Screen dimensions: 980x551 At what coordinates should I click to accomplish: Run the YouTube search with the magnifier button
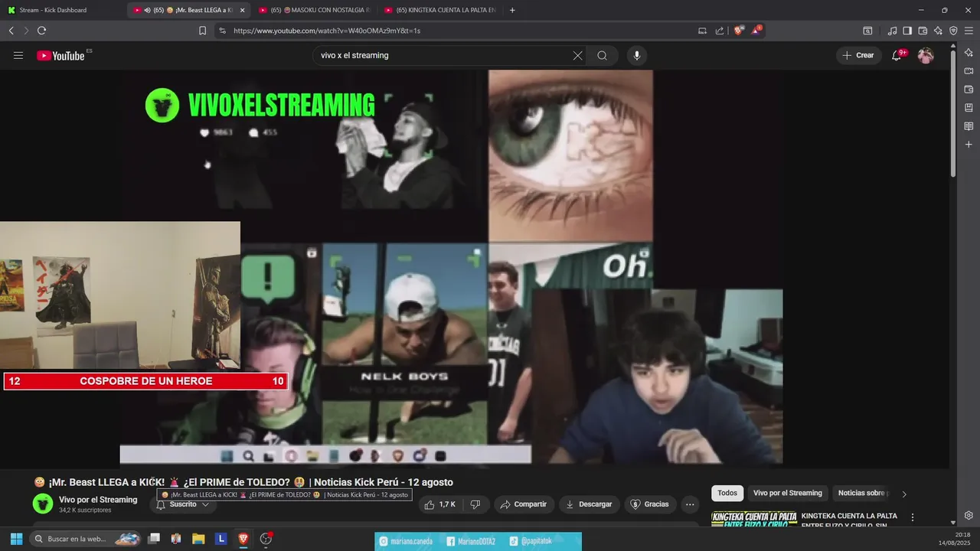603,55
